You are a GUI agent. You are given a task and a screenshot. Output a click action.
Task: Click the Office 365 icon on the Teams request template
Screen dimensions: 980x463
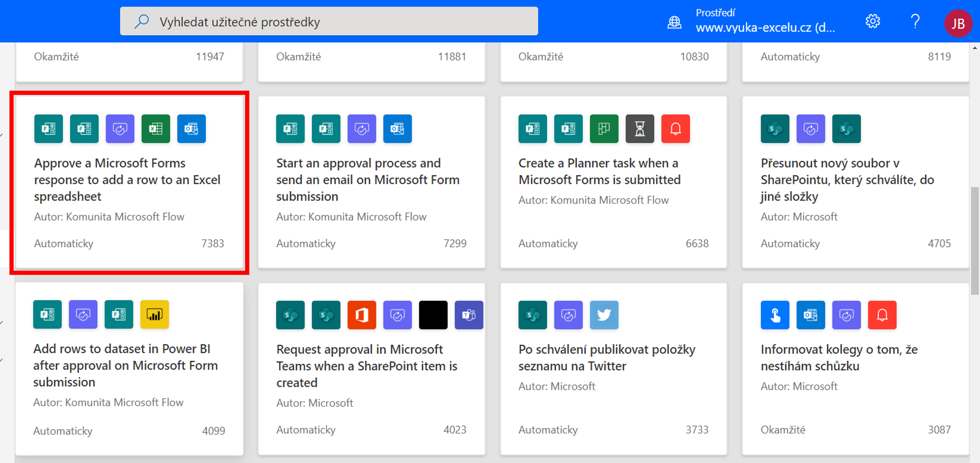(x=362, y=315)
